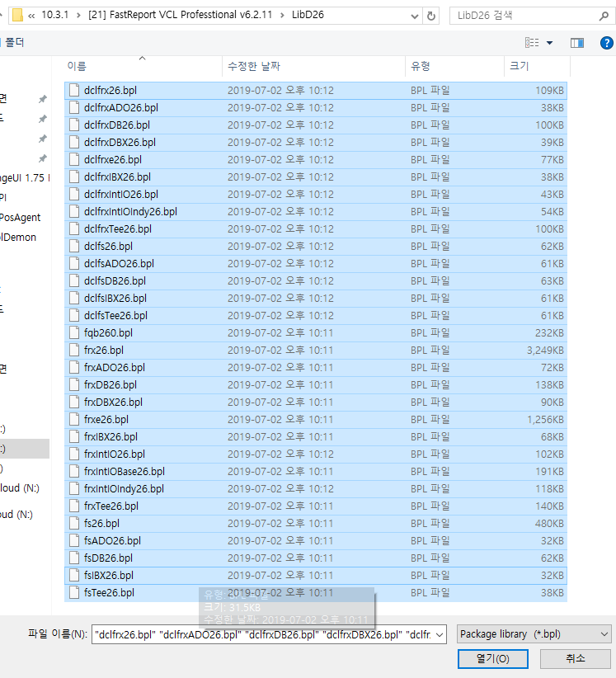Click the file icon of frxIBX26.bpl
This screenshot has width=616, height=678.
[74, 436]
